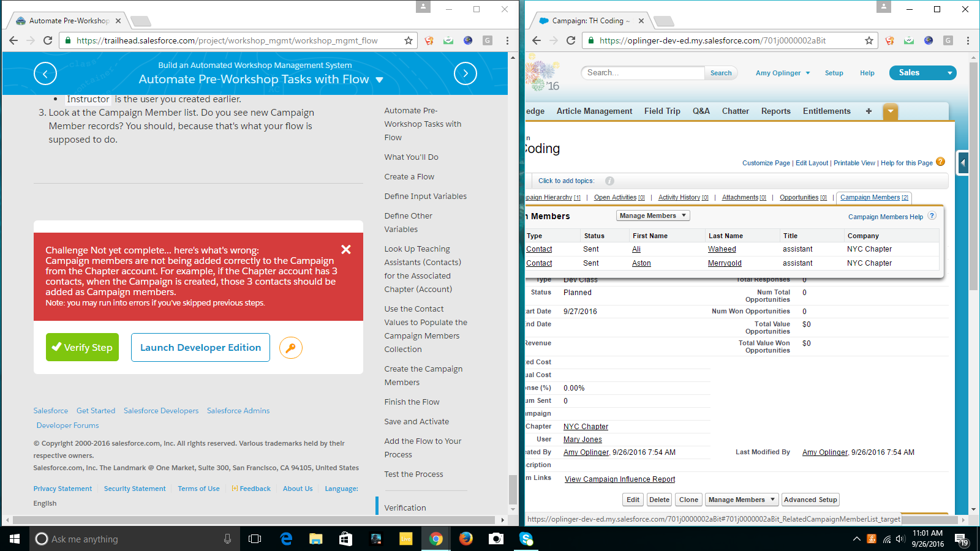This screenshot has width=980, height=551.
Task: Add a new tab with plus icon
Action: pyautogui.click(x=869, y=111)
